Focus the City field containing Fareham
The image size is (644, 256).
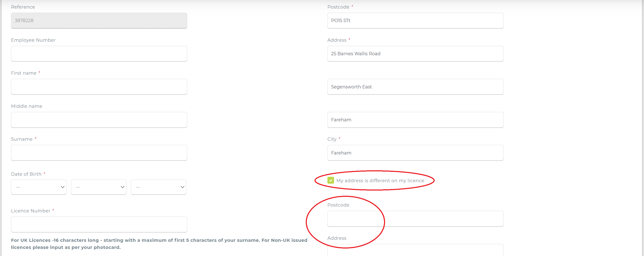click(x=415, y=153)
